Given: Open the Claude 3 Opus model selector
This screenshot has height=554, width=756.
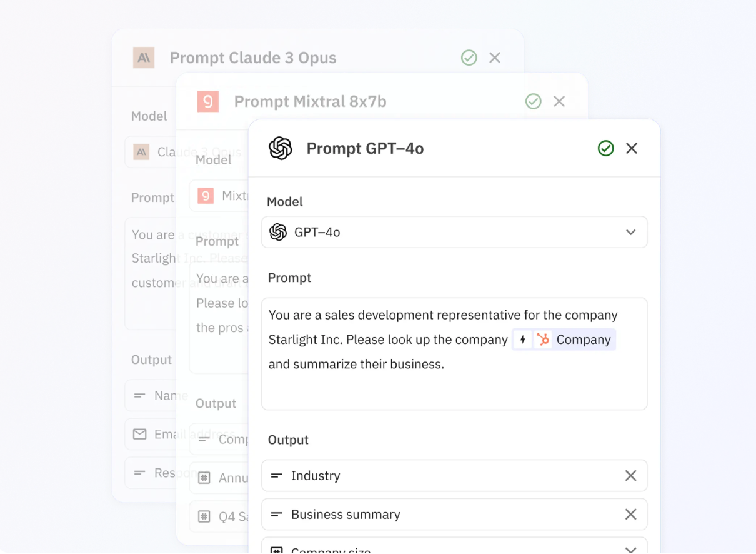Looking at the screenshot, I should click(x=151, y=152).
